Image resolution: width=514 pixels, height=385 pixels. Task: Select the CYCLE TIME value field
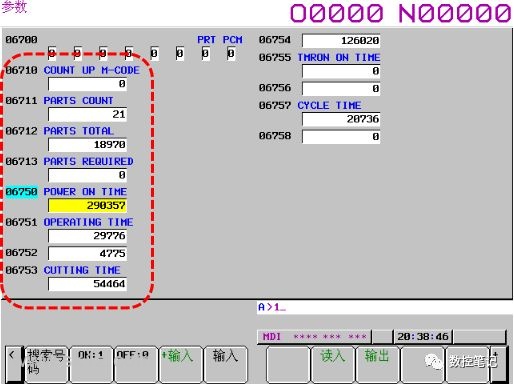[341, 119]
